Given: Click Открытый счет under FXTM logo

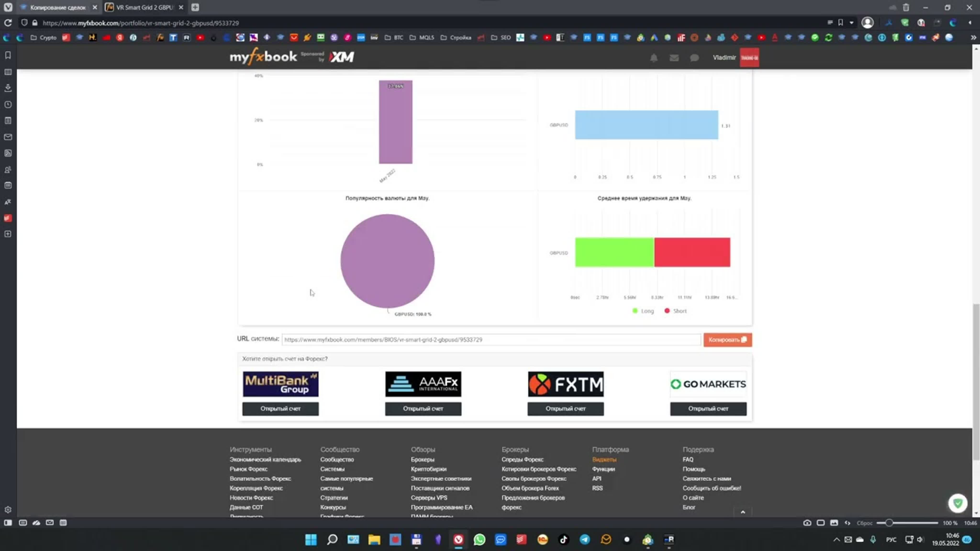Looking at the screenshot, I should pos(565,408).
